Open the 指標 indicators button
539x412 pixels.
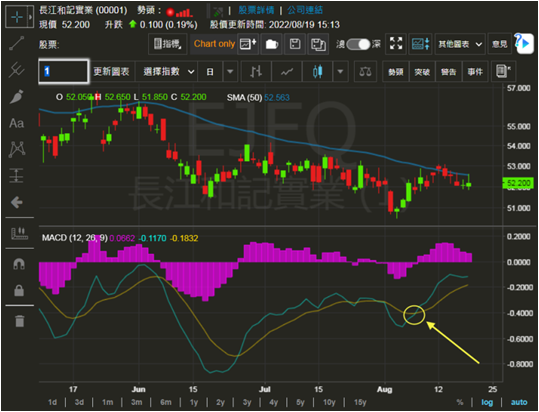click(x=168, y=44)
